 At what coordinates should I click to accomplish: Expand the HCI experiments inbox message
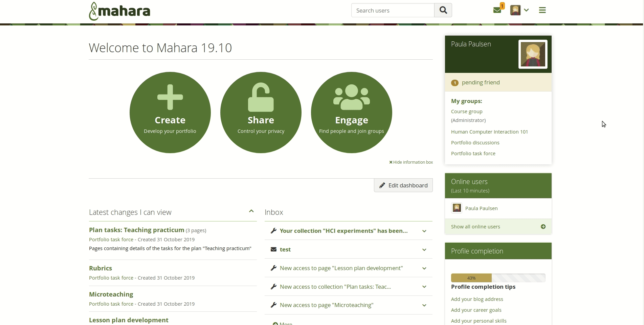tap(424, 231)
